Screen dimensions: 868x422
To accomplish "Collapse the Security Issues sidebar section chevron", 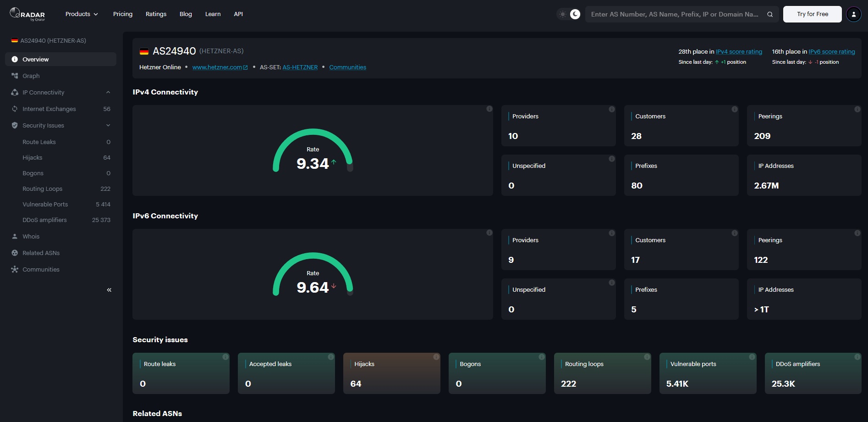I will coord(108,125).
